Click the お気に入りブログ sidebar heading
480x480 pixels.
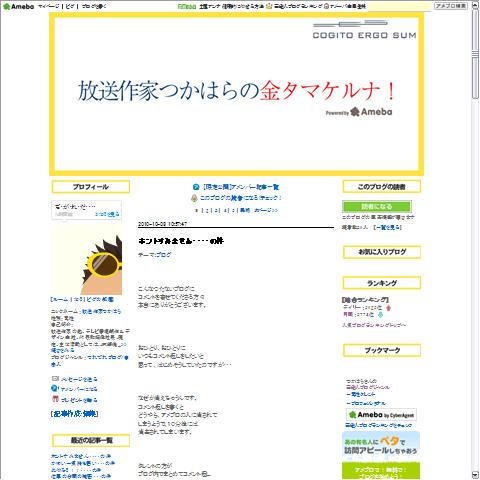pos(382,252)
